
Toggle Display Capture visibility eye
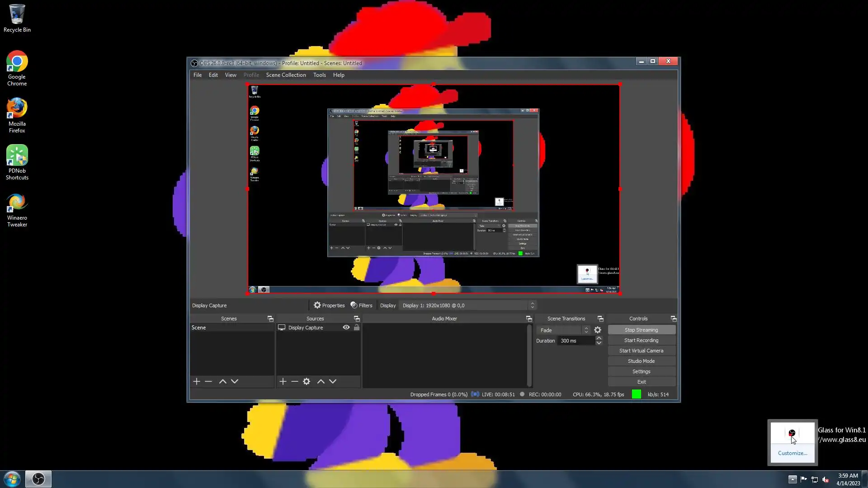click(346, 328)
